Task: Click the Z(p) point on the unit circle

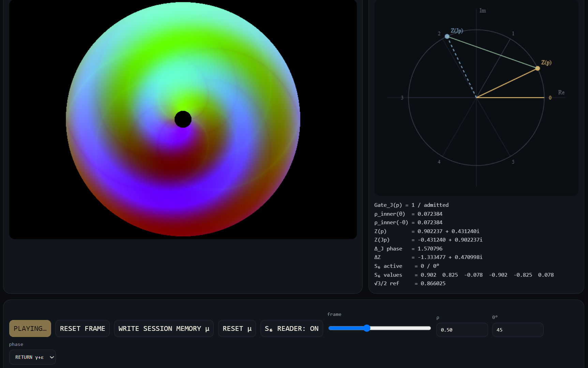Action: pos(538,68)
